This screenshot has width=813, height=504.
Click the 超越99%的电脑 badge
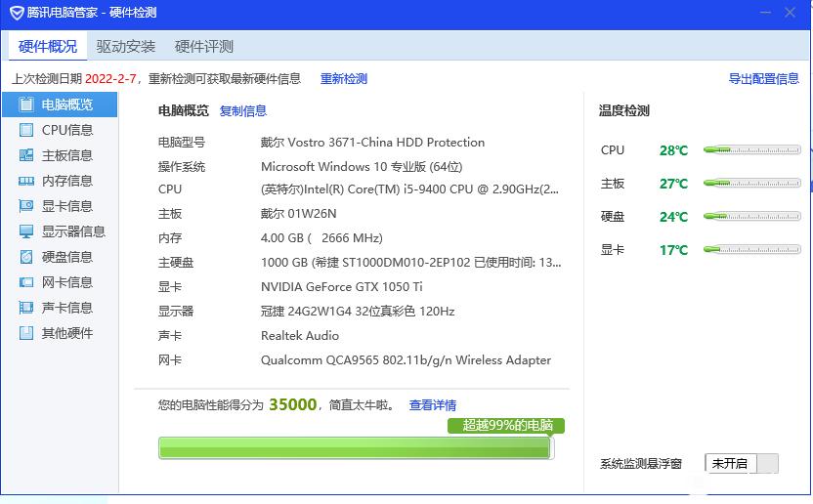[506, 426]
